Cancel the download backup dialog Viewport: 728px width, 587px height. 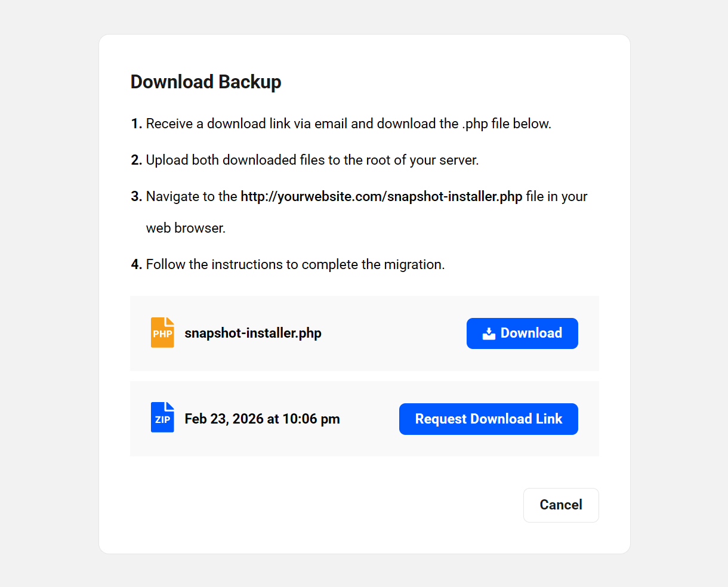[560, 505]
